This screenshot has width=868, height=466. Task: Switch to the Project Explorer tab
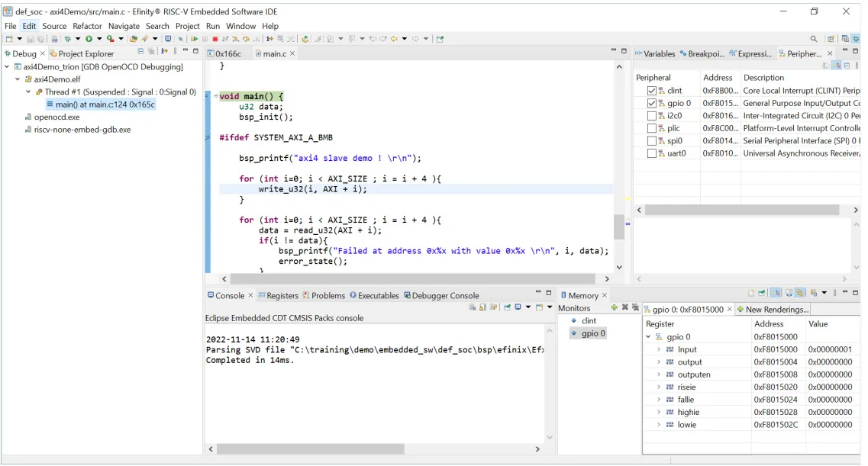[x=82, y=53]
